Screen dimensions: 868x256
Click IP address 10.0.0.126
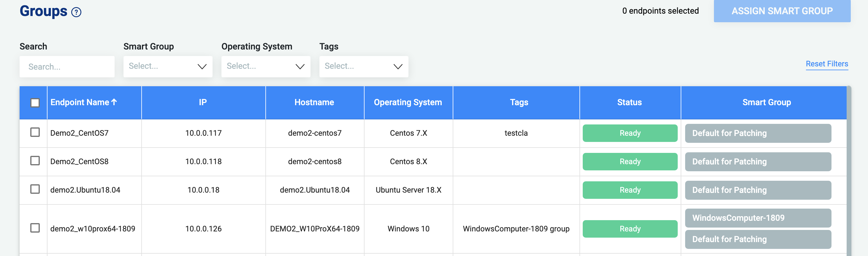click(x=203, y=229)
